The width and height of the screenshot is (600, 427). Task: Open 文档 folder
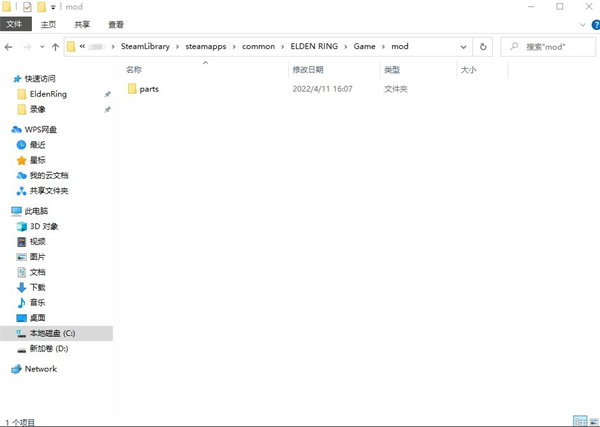[37, 272]
